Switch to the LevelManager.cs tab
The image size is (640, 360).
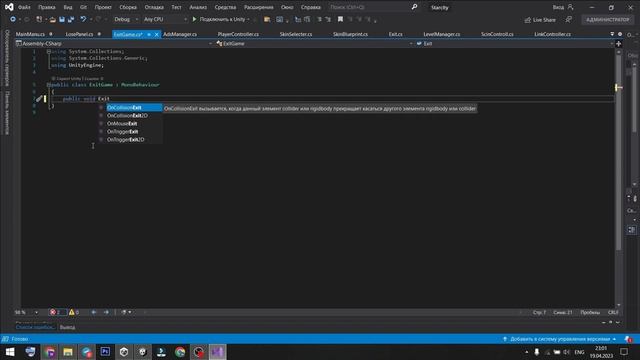[x=442, y=34]
